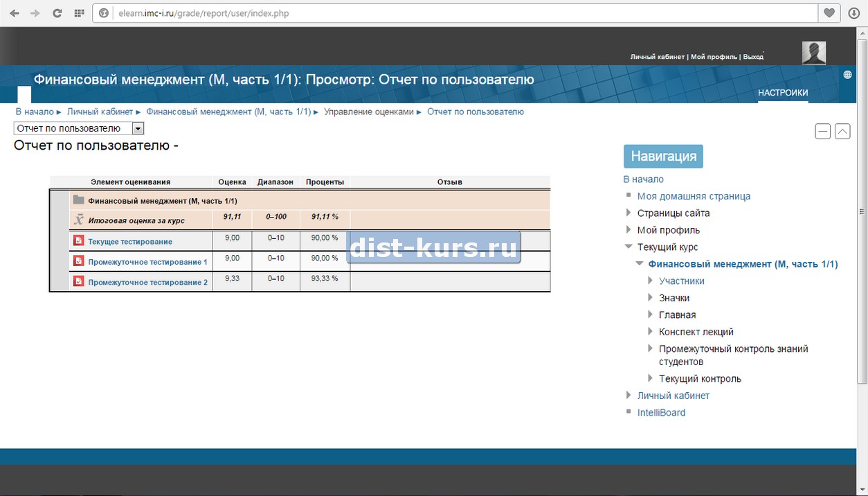Open Текущее тестирование grade item link
Image resolution: width=868 pixels, height=496 pixels.
tap(130, 242)
